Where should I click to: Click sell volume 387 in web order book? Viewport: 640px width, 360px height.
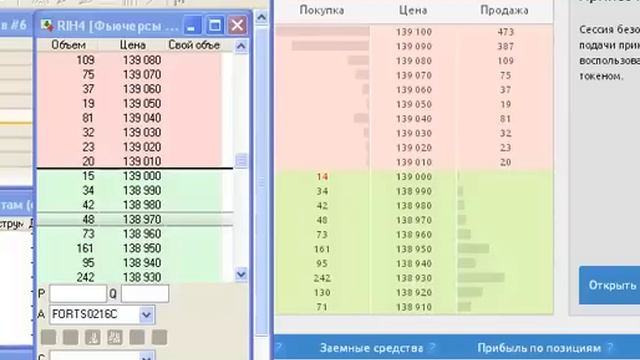tap(505, 47)
